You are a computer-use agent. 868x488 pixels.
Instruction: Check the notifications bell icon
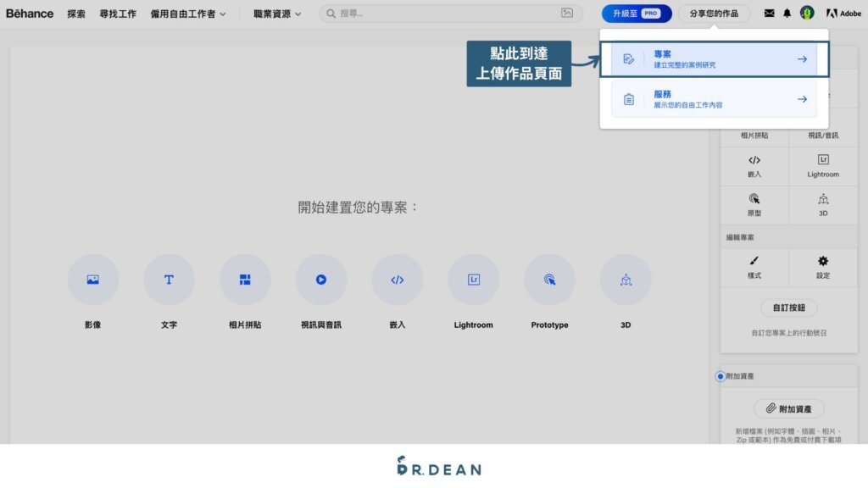pyautogui.click(x=789, y=13)
